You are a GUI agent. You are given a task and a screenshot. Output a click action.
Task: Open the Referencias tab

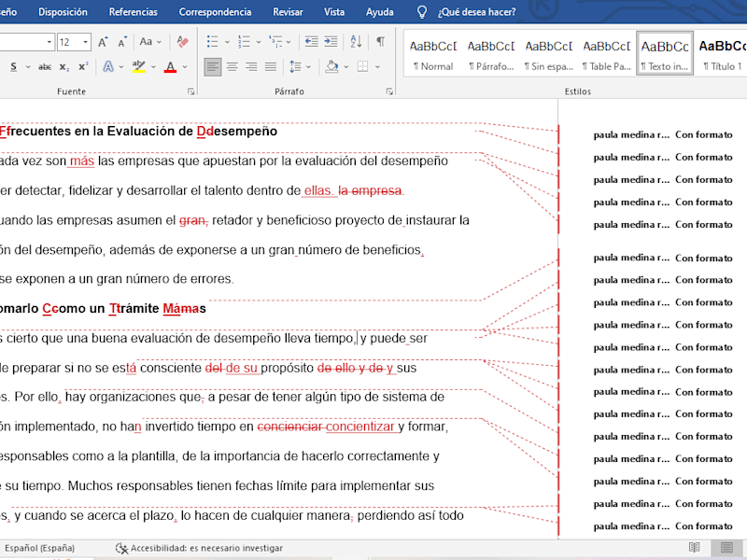click(x=133, y=12)
